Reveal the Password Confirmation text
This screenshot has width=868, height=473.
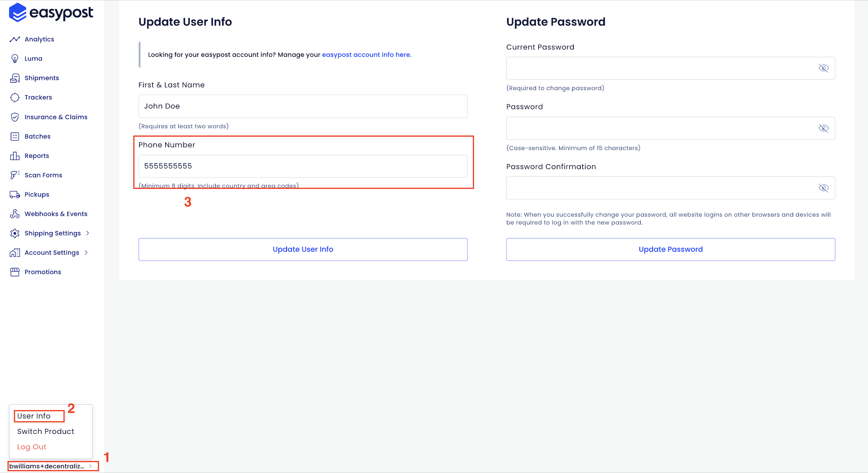click(823, 188)
